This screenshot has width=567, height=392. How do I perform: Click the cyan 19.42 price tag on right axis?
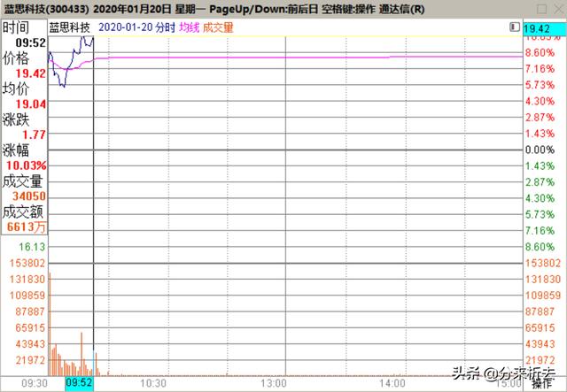click(x=544, y=31)
